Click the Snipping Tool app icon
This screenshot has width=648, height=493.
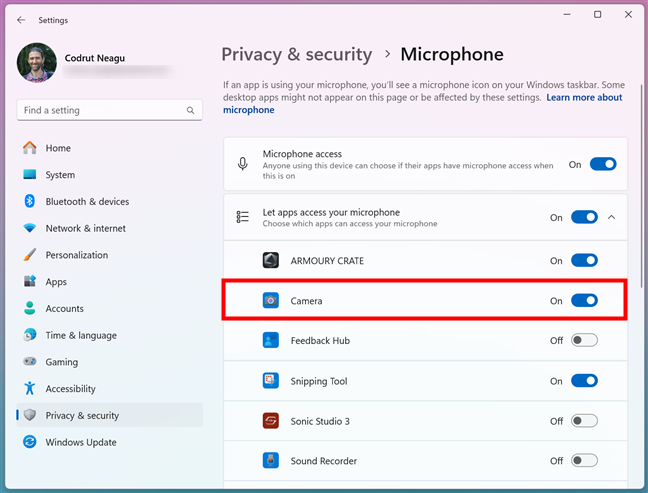(x=271, y=381)
